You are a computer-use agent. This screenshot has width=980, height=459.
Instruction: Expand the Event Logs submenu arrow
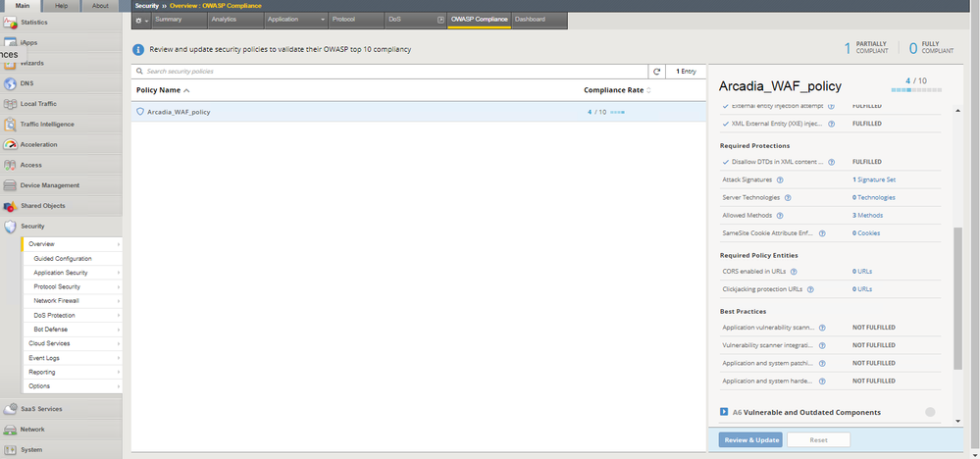(x=118, y=358)
